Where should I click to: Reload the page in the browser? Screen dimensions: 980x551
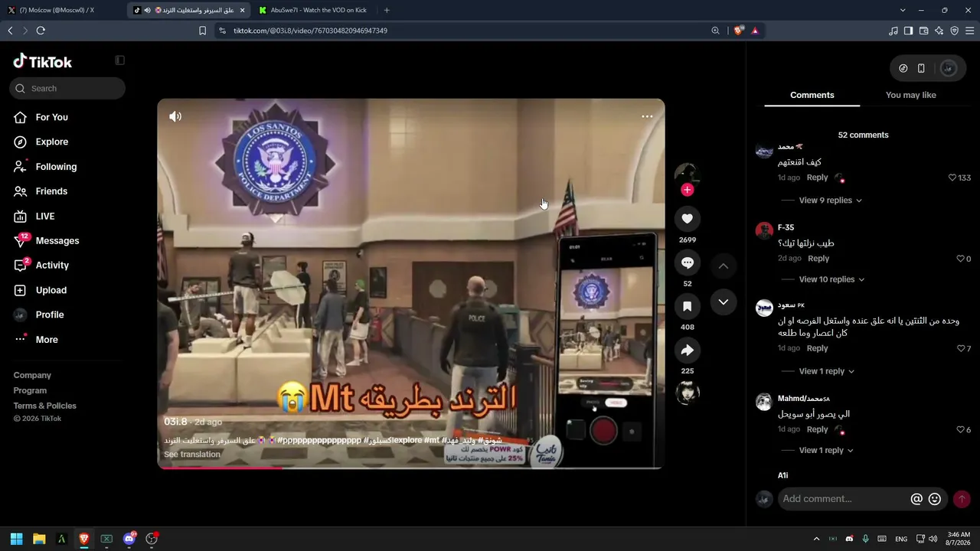pos(41,31)
